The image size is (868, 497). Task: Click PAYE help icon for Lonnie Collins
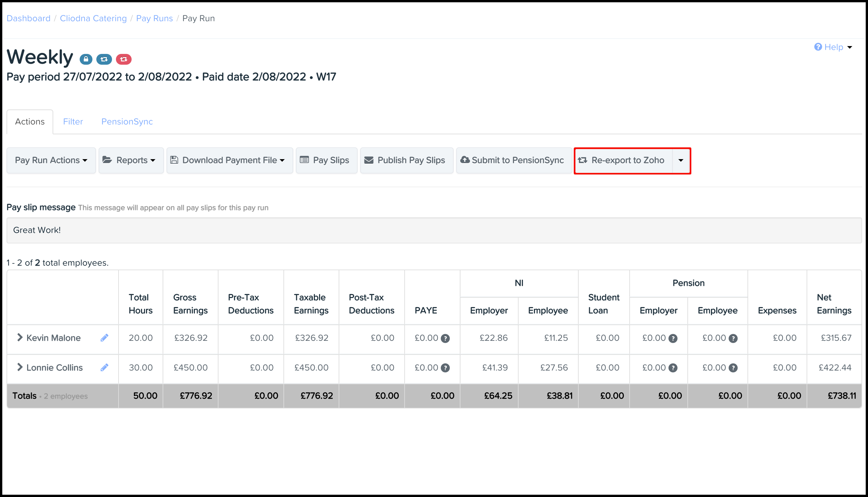(x=445, y=368)
